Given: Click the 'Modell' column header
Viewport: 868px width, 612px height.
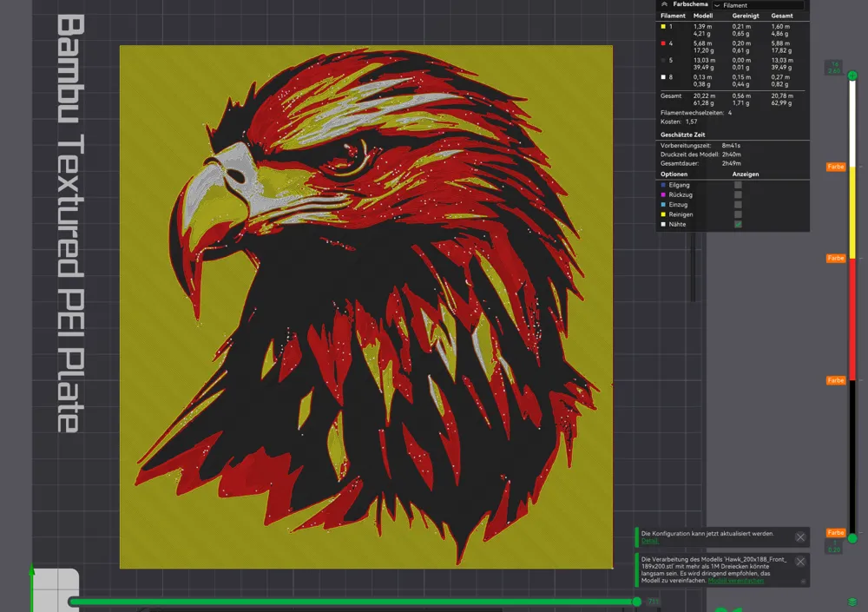Looking at the screenshot, I should [703, 16].
